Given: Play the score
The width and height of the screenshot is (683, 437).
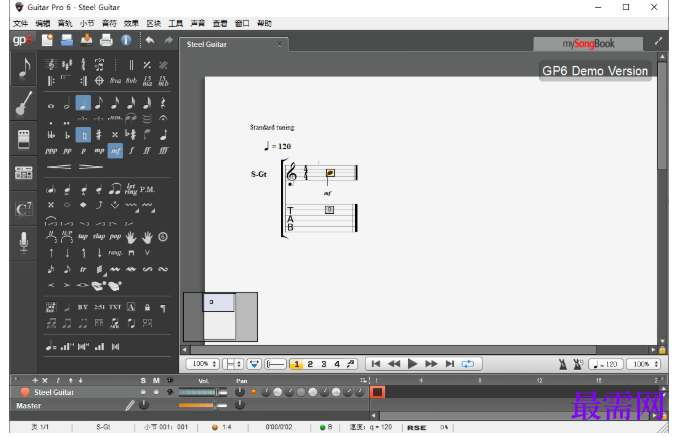Looking at the screenshot, I should tap(412, 363).
